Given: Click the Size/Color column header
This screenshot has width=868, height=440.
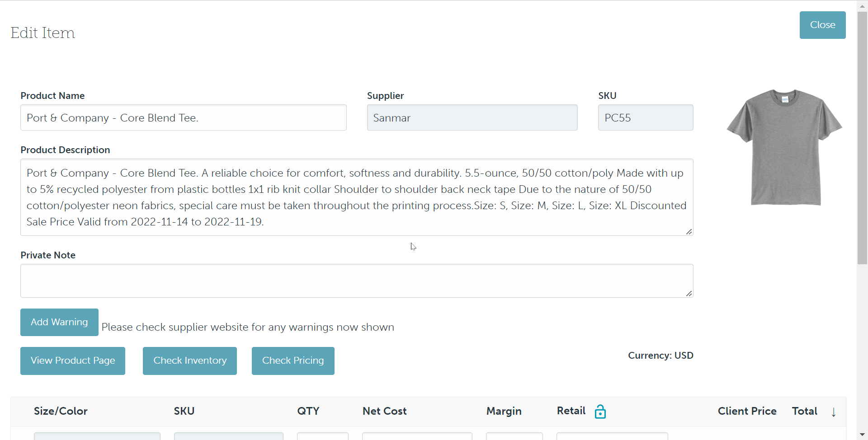Looking at the screenshot, I should pos(61,411).
